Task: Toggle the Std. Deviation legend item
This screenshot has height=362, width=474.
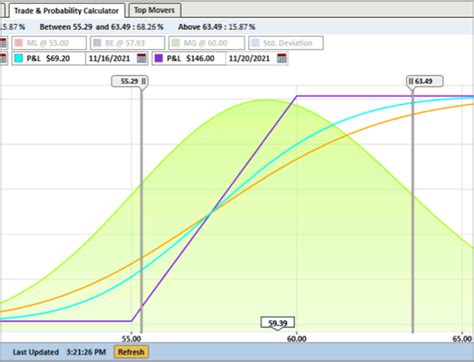Action: [x=286, y=43]
